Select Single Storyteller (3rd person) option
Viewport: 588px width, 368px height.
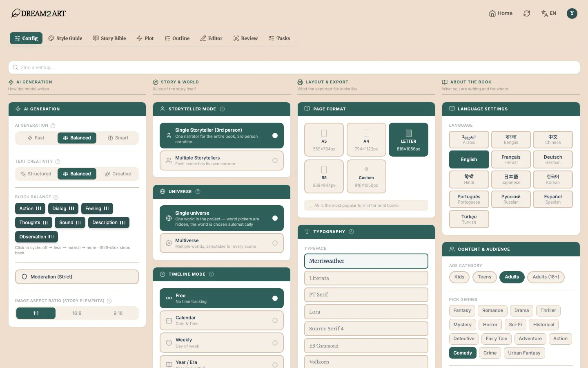(222, 136)
